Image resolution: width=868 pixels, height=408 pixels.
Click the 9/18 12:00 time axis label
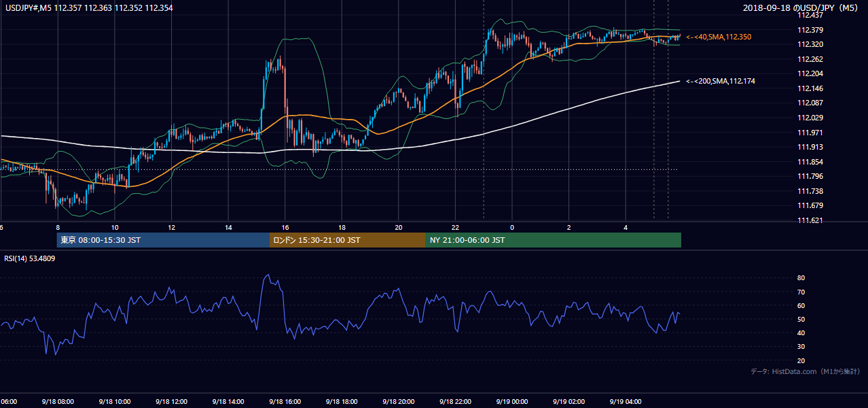coord(170,401)
